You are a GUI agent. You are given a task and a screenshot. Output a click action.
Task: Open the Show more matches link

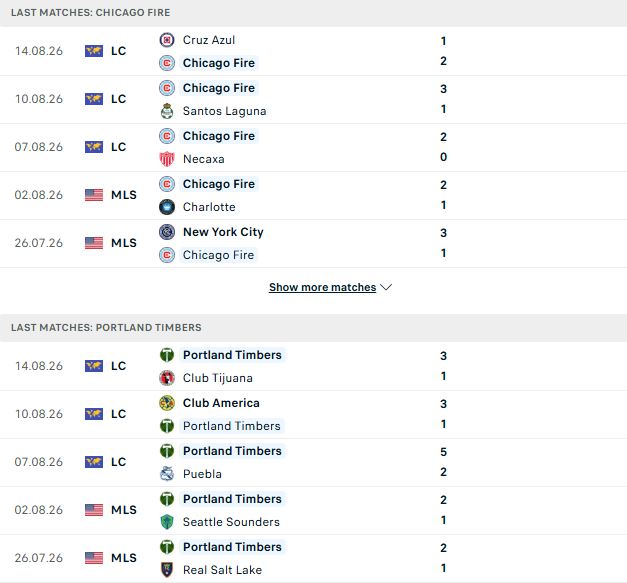[322, 287]
